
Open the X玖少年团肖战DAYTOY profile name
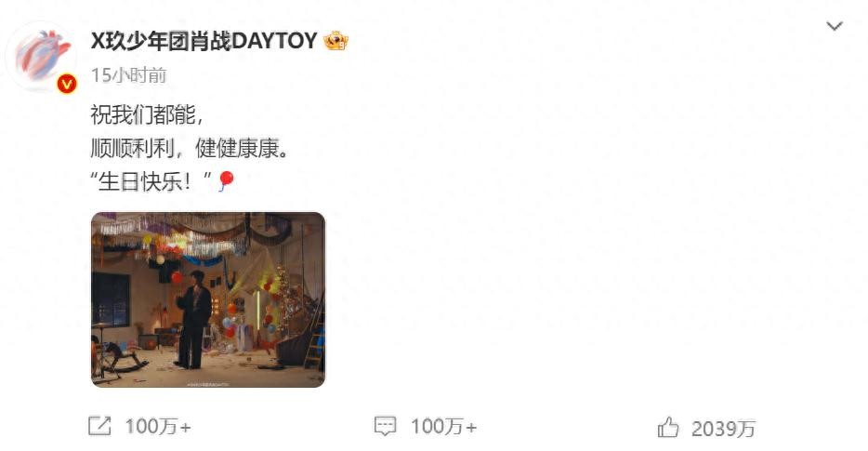pyautogui.click(x=204, y=41)
